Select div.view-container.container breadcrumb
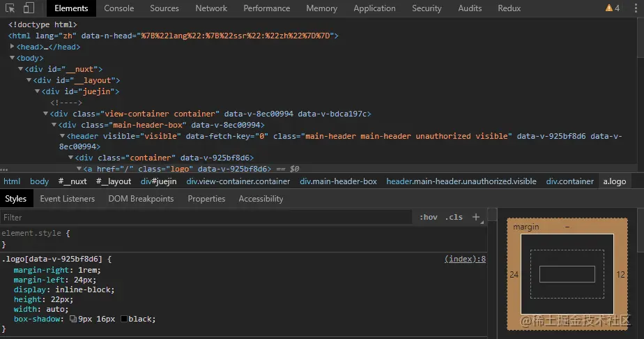The width and height of the screenshot is (644, 339). tap(238, 181)
